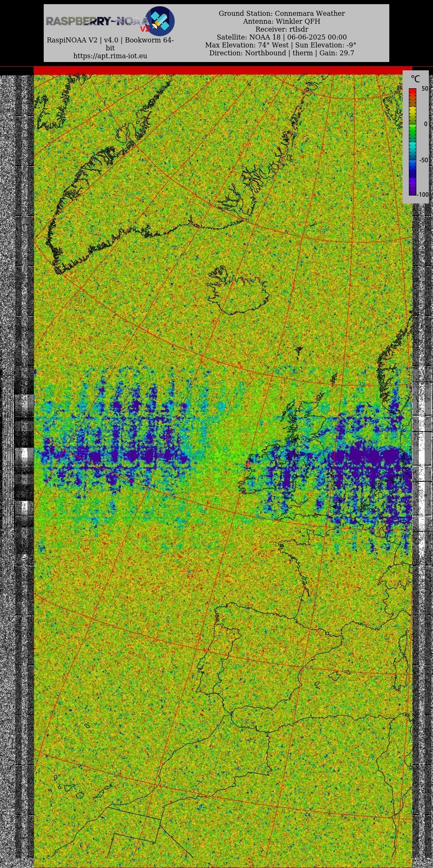Viewport: 433px width, 868px height.
Task: Click the °C label on temperature legend
Action: [415, 79]
